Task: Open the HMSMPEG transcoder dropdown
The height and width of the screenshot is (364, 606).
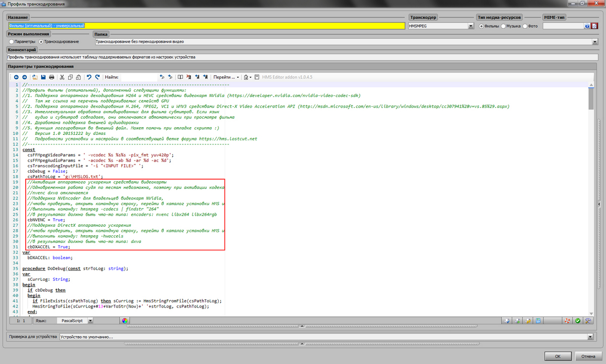Action: [x=471, y=26]
